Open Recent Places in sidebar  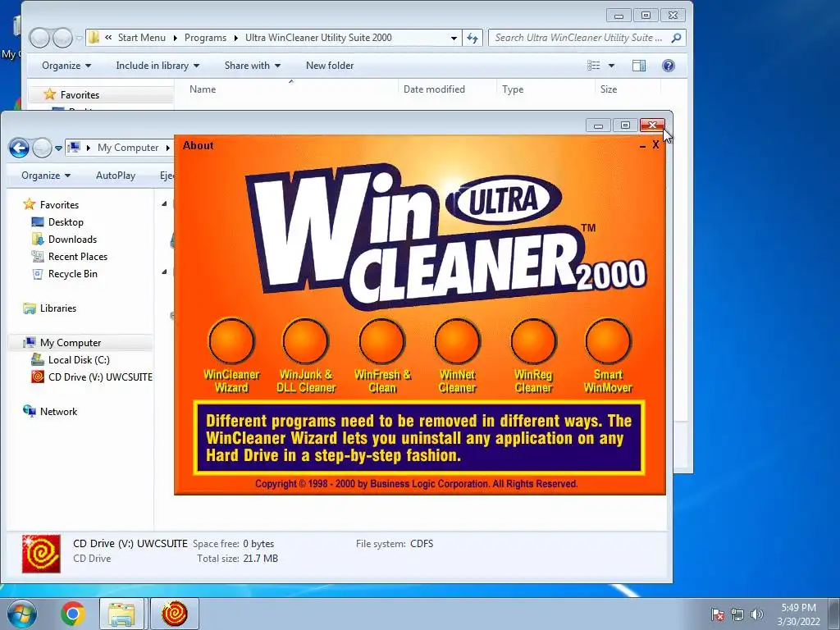pyautogui.click(x=78, y=256)
